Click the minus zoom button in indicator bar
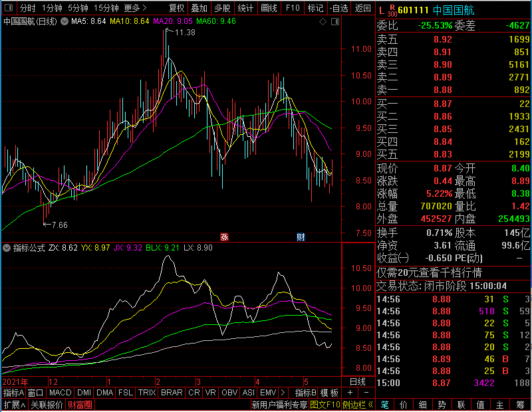The image size is (532, 412). 366,392
